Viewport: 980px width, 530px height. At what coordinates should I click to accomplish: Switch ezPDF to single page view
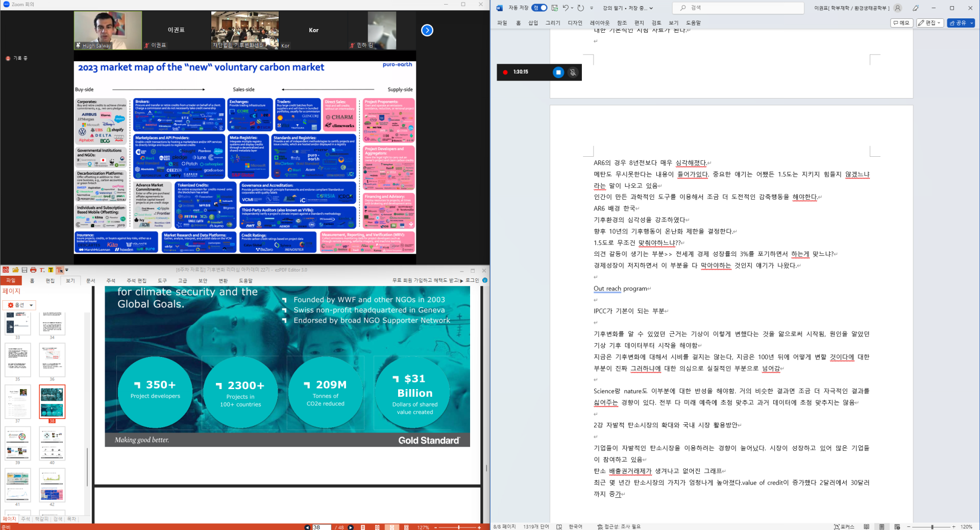363,527
